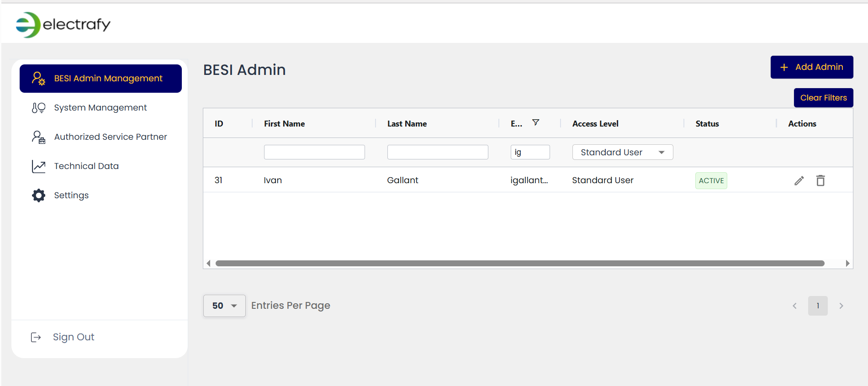Viewport: 868px width, 386px height.
Task: Sort by the ID column header
Action: [219, 124]
